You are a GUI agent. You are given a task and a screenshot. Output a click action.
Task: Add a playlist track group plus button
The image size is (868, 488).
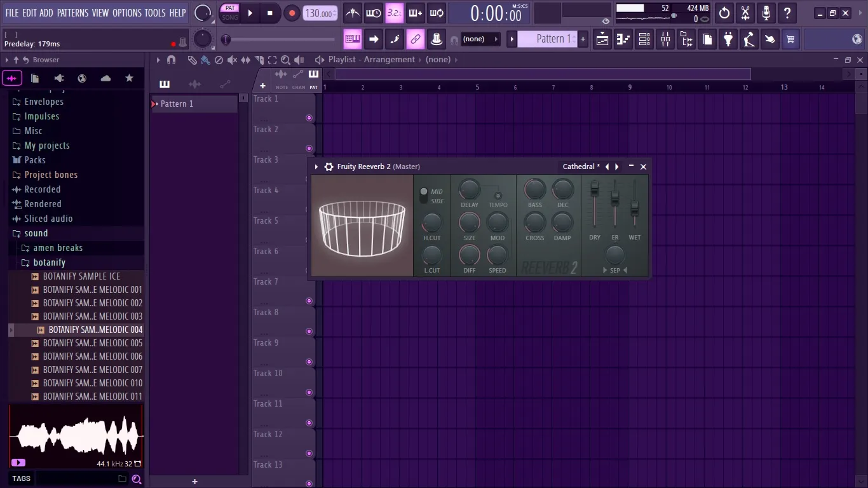pyautogui.click(x=262, y=86)
